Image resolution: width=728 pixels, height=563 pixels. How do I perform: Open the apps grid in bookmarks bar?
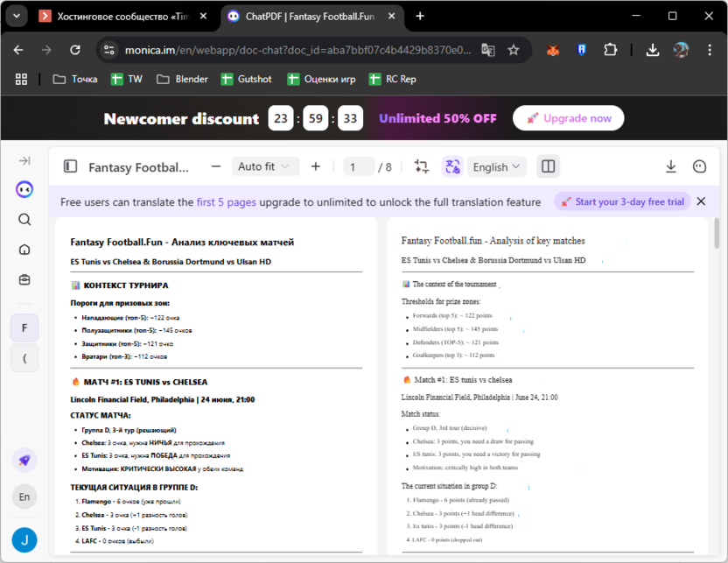click(21, 79)
